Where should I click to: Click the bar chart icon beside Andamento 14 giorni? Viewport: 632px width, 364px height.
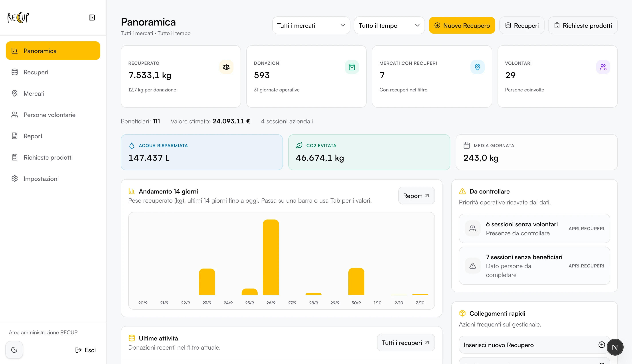click(x=132, y=191)
